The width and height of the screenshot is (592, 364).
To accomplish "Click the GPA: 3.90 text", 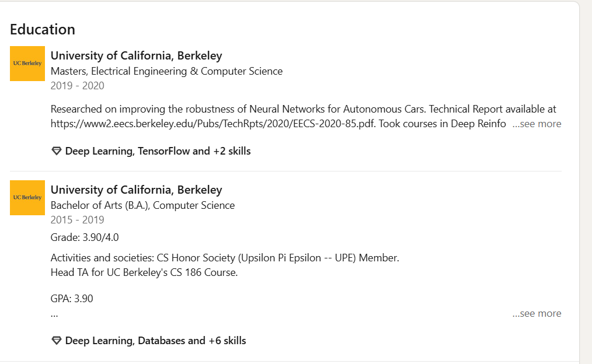I will coord(72,299).
